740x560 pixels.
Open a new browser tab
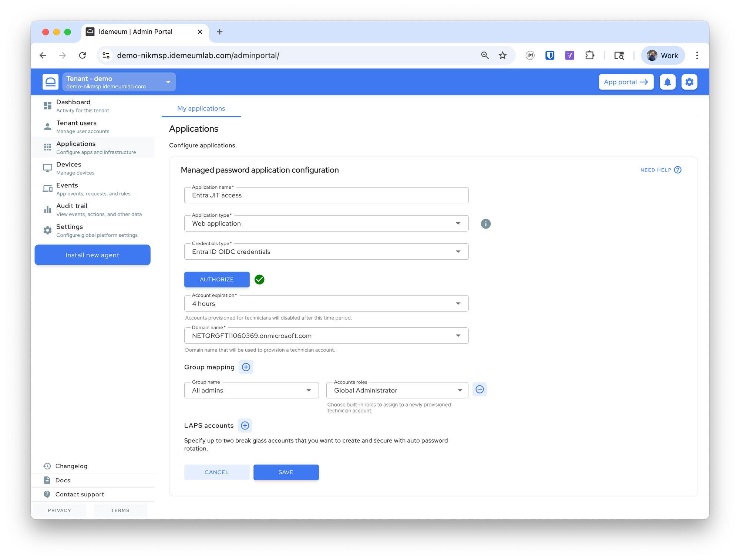pyautogui.click(x=220, y=32)
